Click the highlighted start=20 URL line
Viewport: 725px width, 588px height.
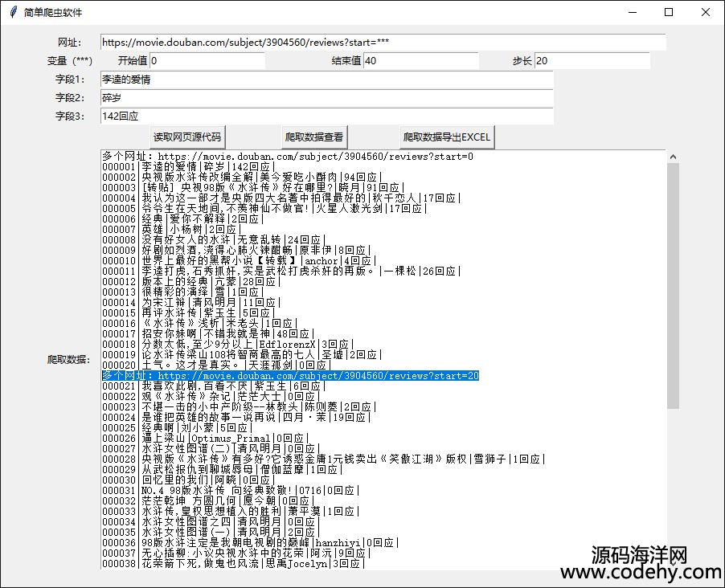click(290, 376)
